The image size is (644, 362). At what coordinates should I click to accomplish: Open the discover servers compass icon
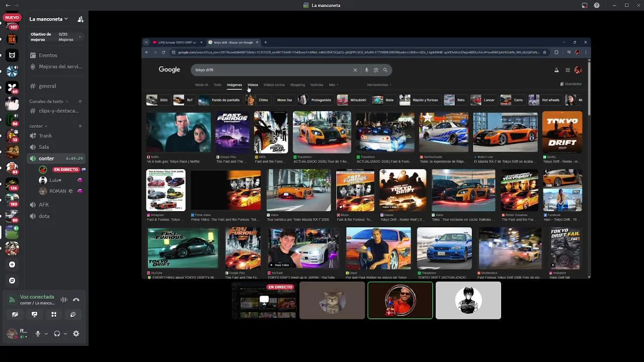point(12,281)
